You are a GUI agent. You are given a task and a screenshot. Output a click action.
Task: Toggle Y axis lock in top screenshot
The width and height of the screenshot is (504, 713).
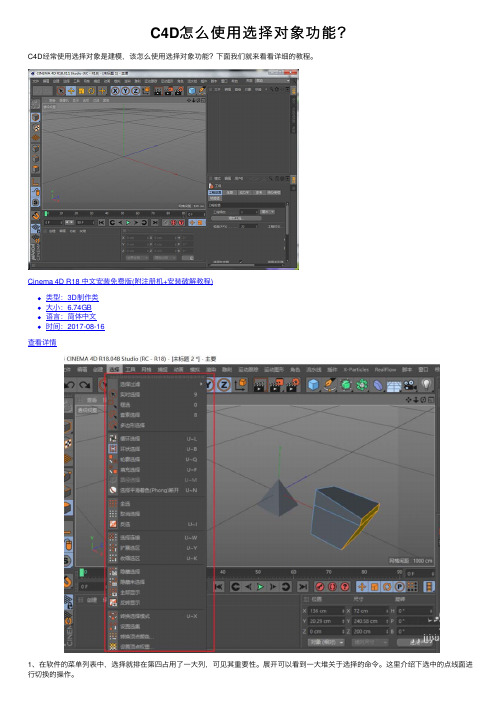(126, 91)
